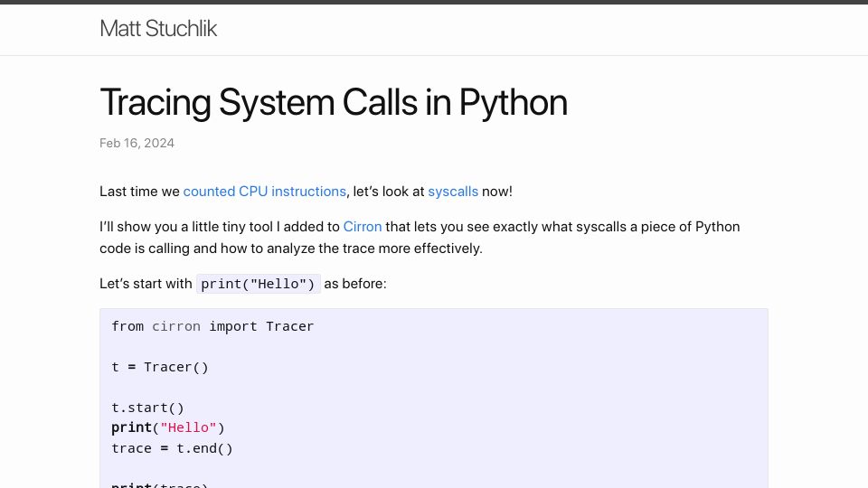
Task: Click the 'Tracing System Calls in Python' heading
Action: coord(334,102)
